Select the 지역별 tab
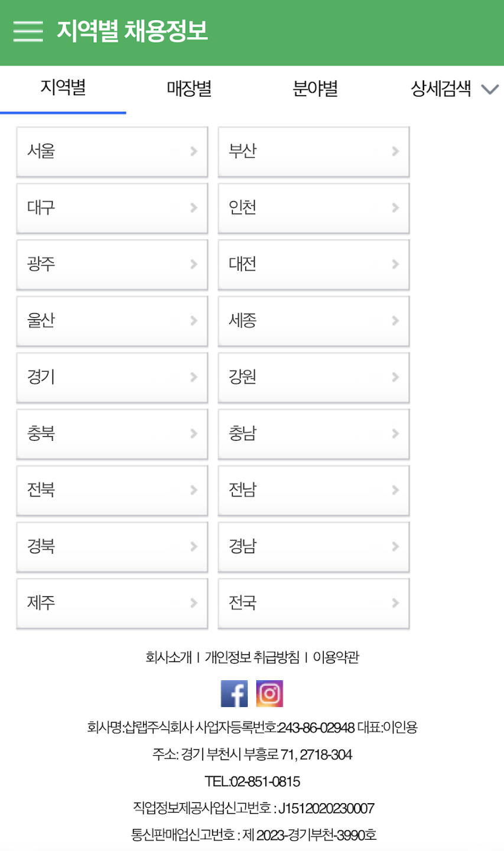 (63, 89)
